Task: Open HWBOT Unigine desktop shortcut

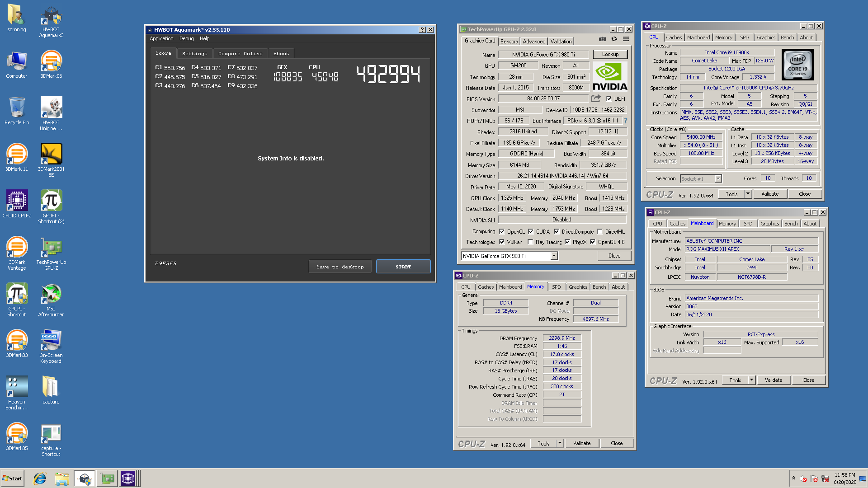Action: 51,113
